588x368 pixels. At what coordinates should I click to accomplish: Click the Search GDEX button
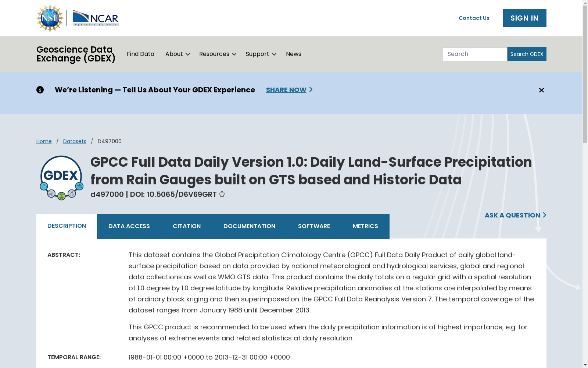pyautogui.click(x=527, y=54)
